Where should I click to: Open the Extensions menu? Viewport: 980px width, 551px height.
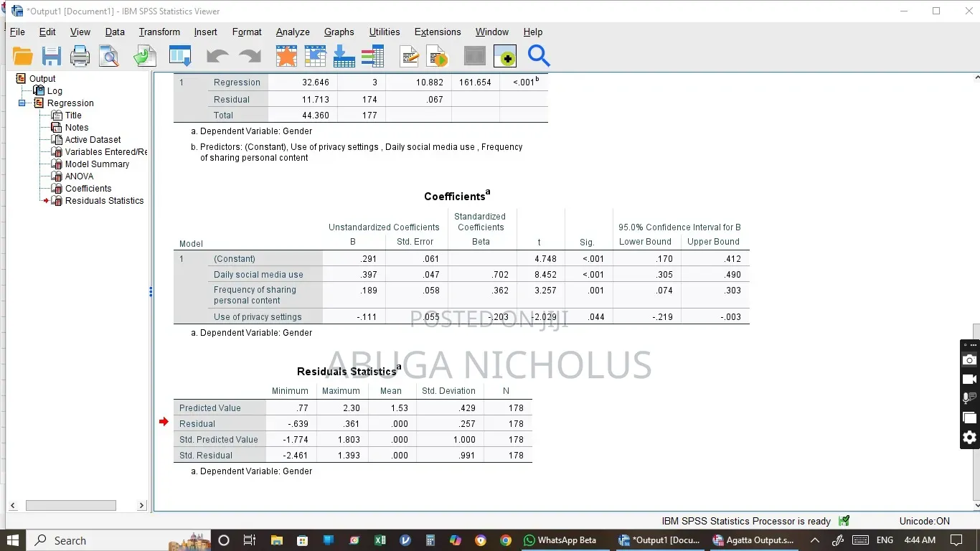click(438, 32)
